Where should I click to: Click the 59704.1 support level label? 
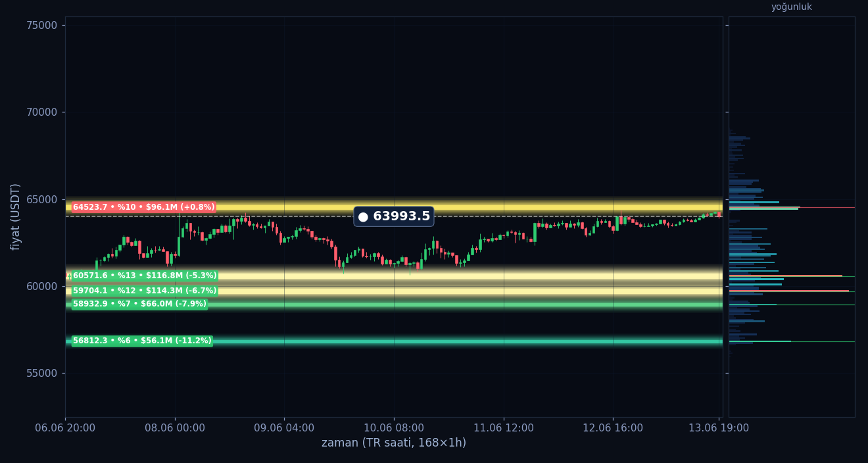point(145,291)
